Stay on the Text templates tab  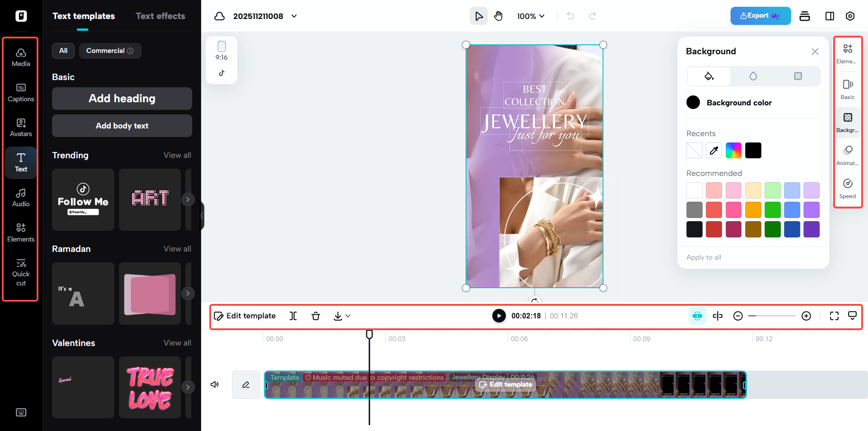coord(83,16)
